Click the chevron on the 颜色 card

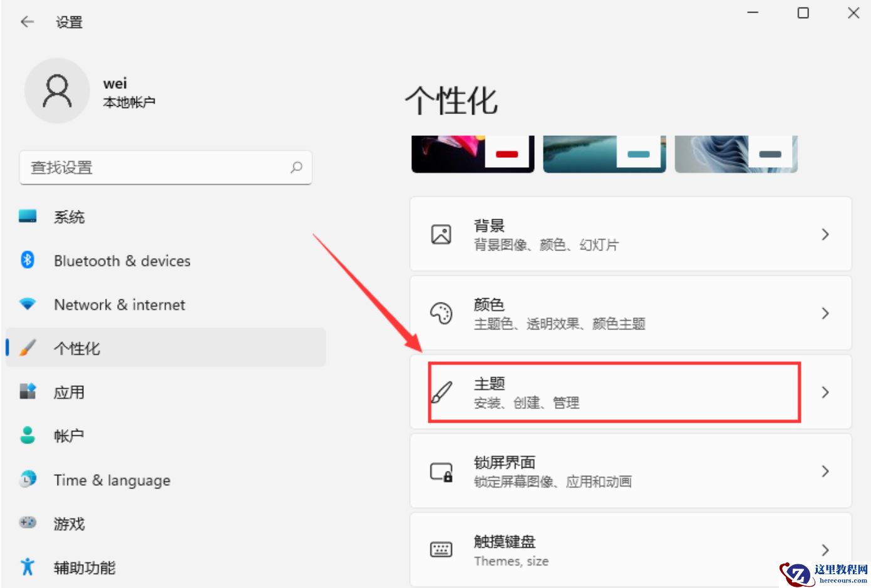pyautogui.click(x=825, y=313)
